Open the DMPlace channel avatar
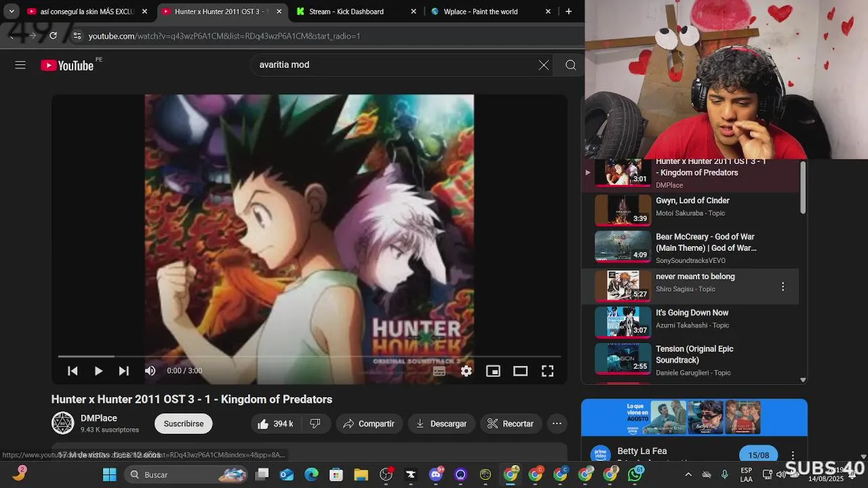 [63, 423]
